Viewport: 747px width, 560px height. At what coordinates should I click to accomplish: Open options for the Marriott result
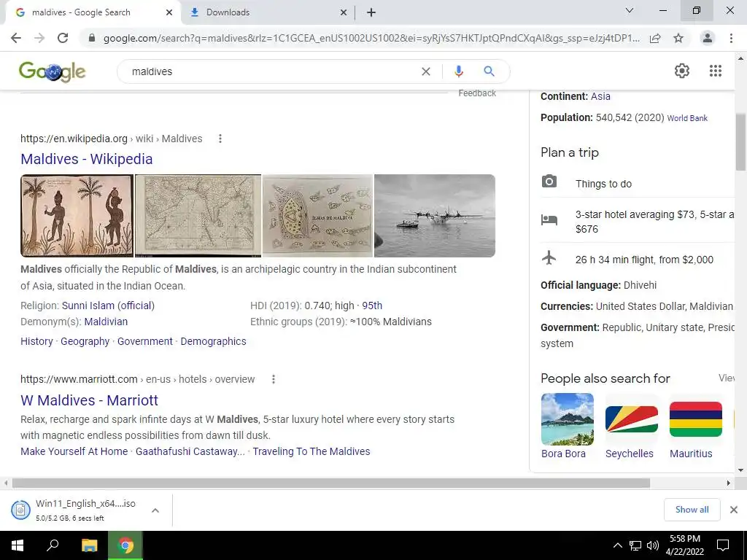coord(274,379)
